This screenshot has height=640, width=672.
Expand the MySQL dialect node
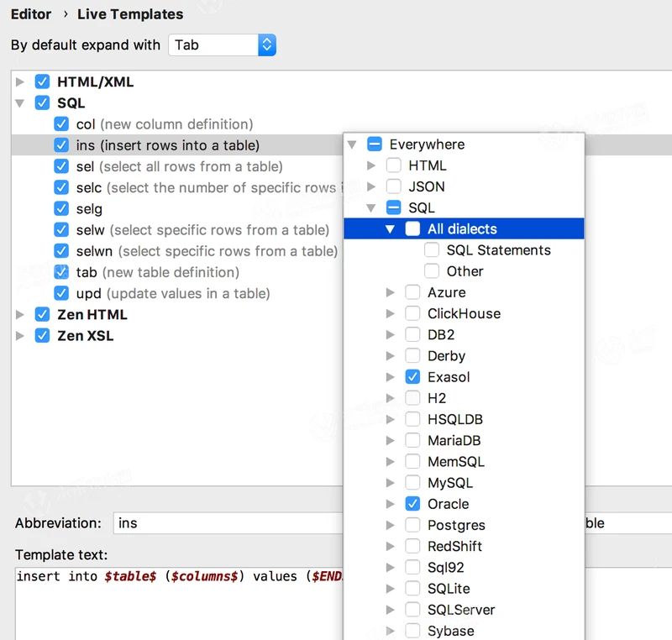(x=390, y=483)
